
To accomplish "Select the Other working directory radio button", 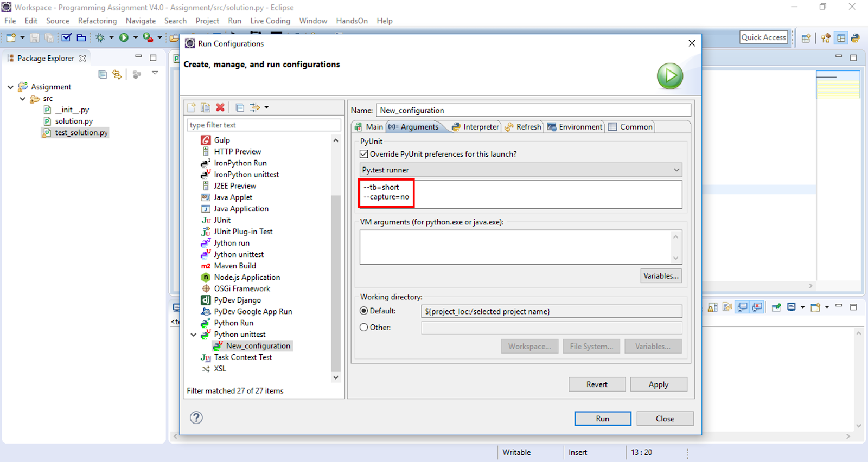I will 364,327.
